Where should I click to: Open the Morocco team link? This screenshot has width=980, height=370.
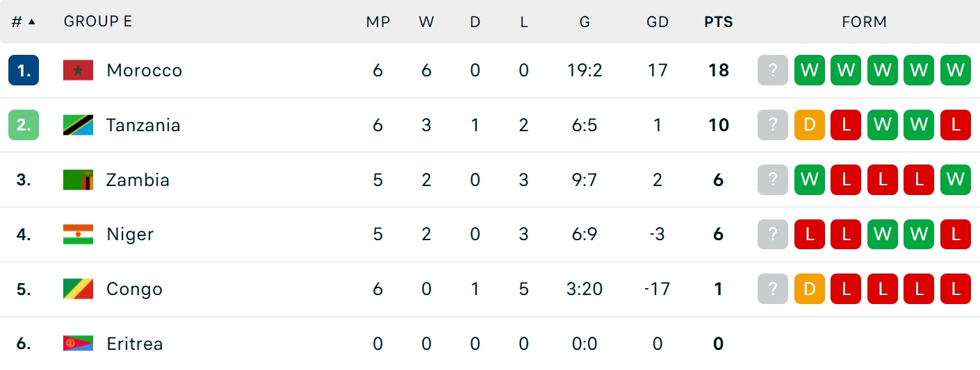(x=144, y=70)
